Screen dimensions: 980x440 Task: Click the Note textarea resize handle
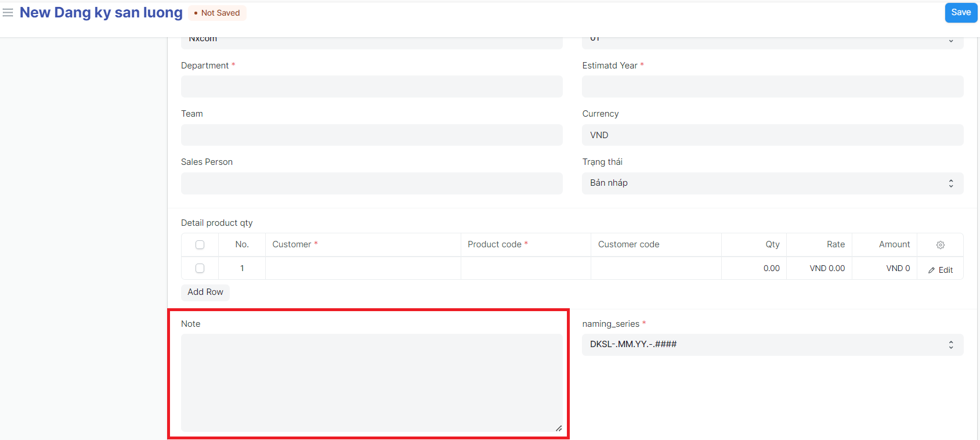(x=558, y=428)
